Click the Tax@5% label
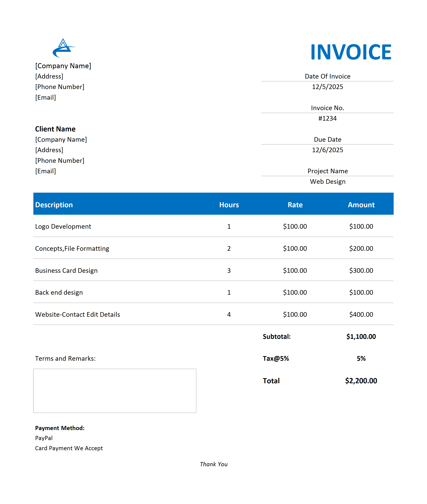The height and width of the screenshot is (504, 427). [276, 358]
